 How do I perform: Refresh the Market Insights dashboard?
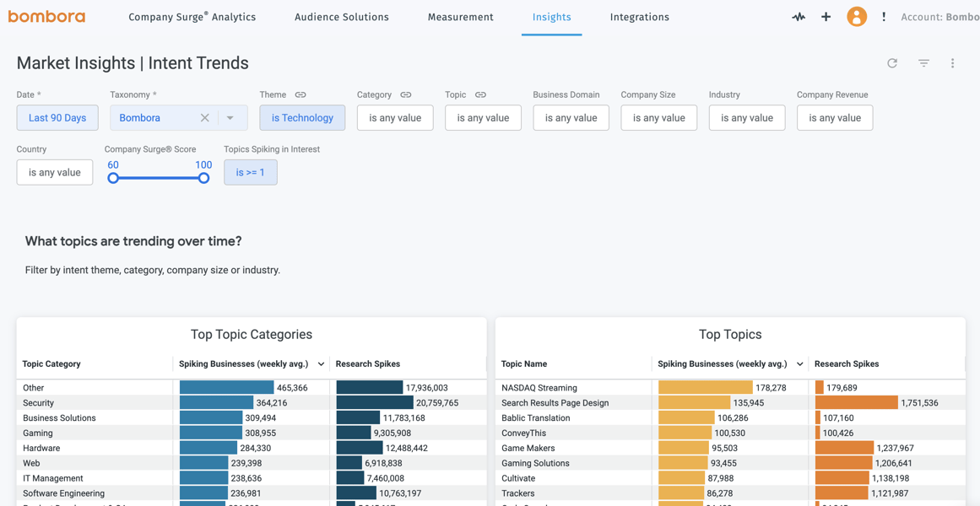coord(892,63)
